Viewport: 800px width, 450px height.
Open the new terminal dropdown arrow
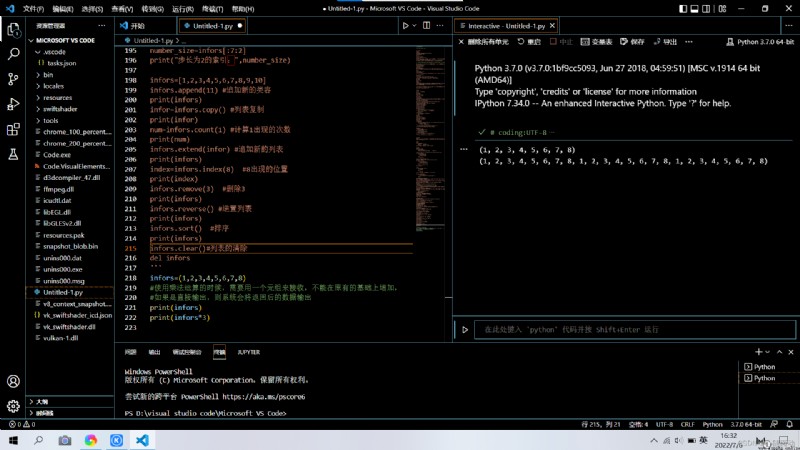tap(767, 352)
